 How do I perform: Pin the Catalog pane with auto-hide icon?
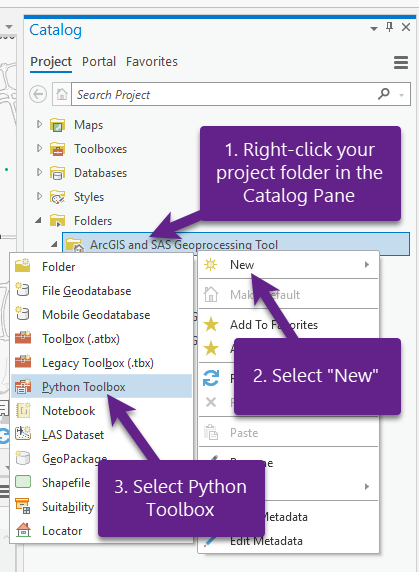pos(389,27)
